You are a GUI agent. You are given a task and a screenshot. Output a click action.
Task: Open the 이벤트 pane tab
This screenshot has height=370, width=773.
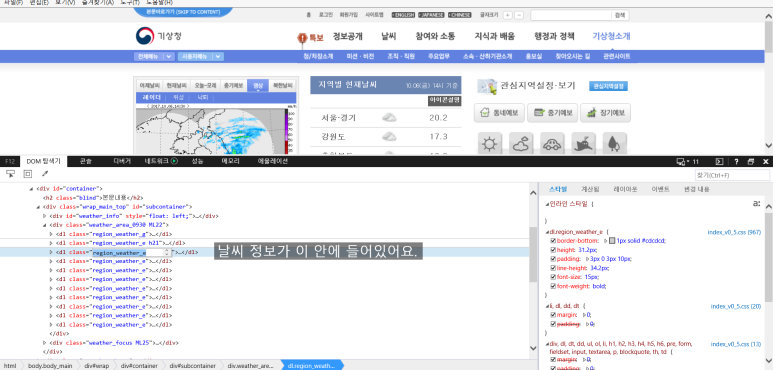point(660,189)
